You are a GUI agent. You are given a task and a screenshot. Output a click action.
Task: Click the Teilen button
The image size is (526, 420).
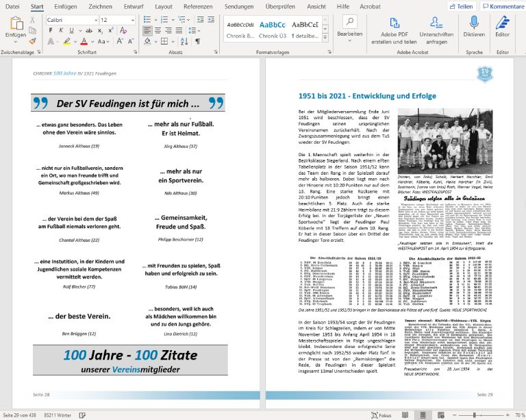(x=461, y=6)
